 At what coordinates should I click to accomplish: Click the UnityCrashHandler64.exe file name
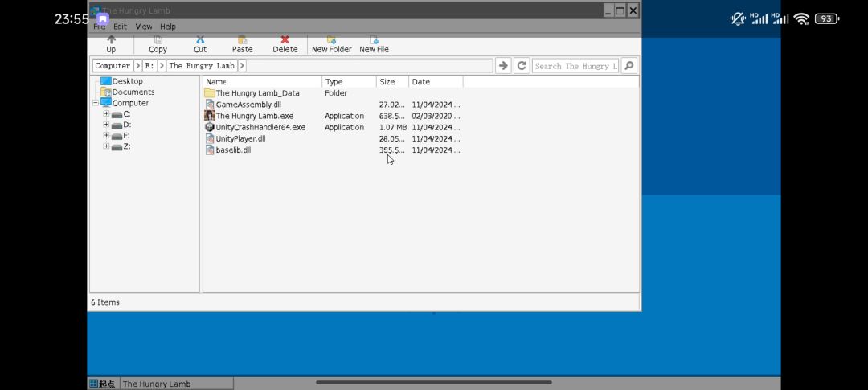point(260,127)
